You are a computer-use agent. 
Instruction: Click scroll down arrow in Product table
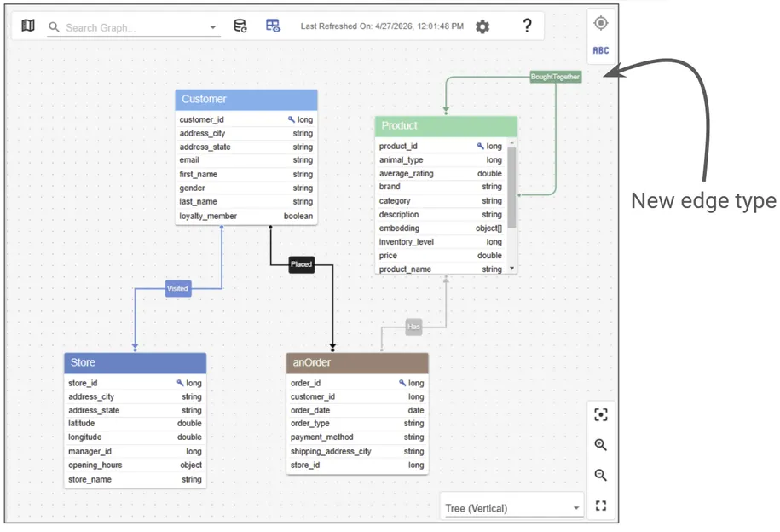511,269
